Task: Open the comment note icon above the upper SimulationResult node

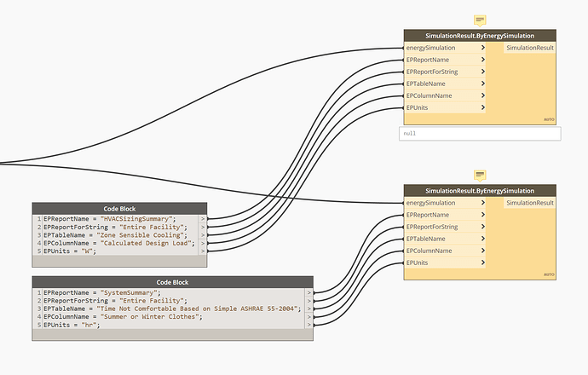Action: 480,20
